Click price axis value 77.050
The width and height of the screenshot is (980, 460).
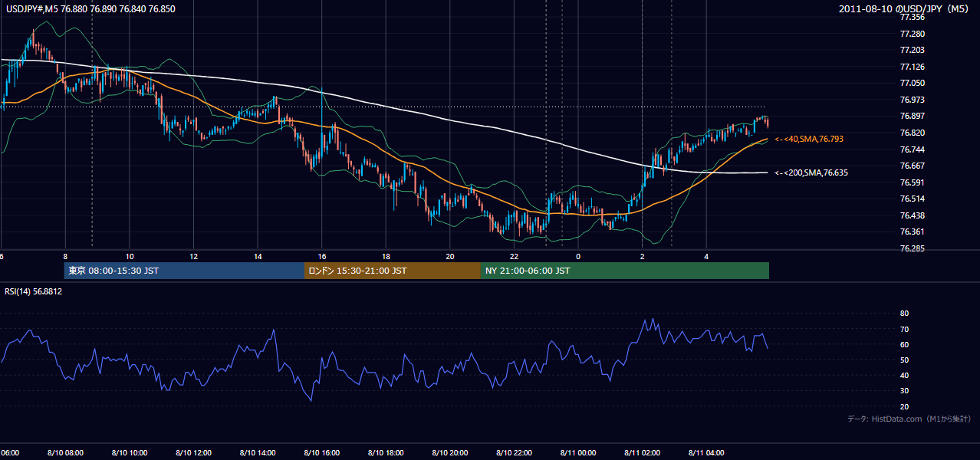point(913,83)
